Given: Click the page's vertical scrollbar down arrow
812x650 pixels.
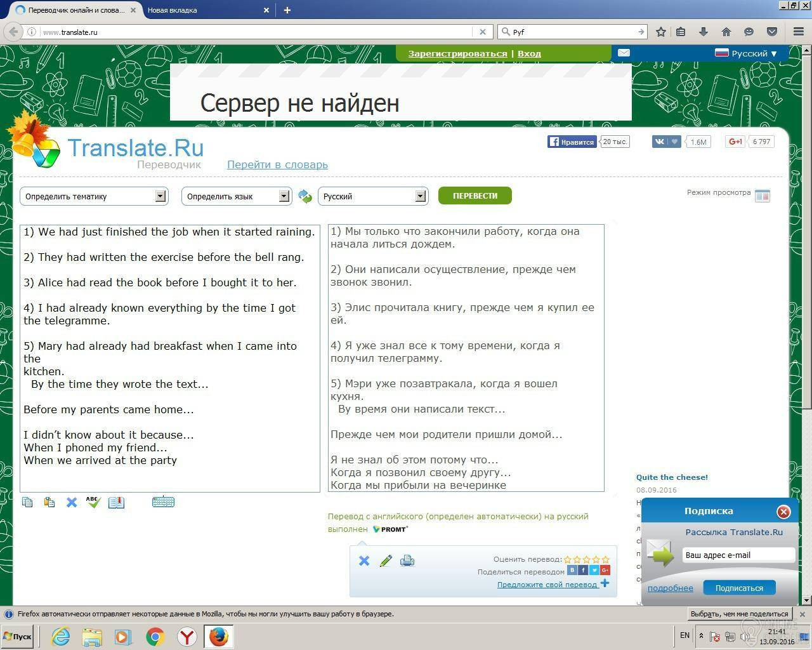Looking at the screenshot, I should click(807, 600).
